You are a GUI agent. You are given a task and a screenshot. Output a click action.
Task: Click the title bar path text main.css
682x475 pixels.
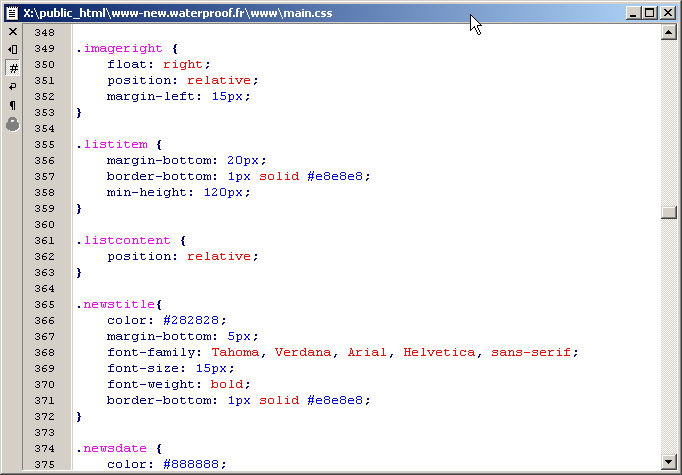click(178, 13)
